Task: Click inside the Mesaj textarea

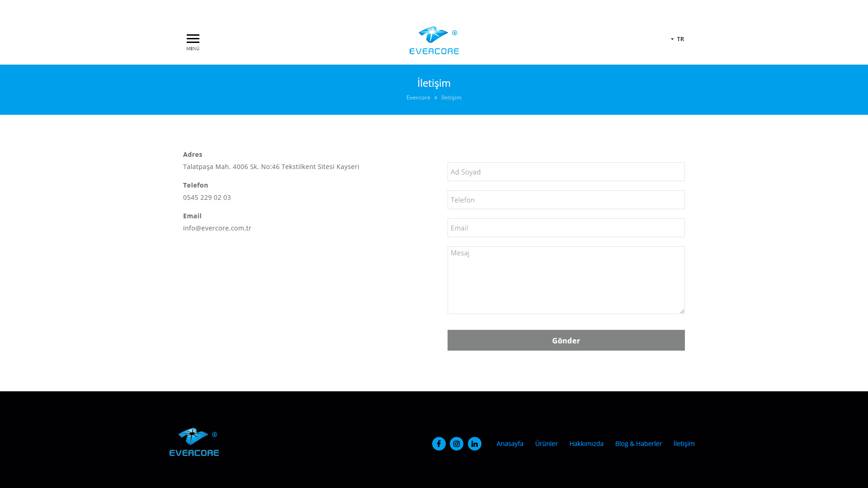Action: [566, 280]
